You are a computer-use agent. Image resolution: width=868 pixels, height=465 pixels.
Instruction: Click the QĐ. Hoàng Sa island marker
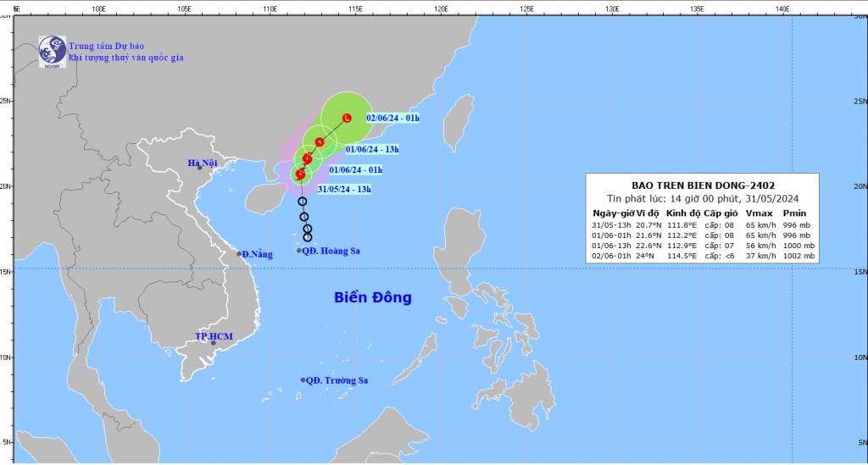pyautogui.click(x=299, y=250)
